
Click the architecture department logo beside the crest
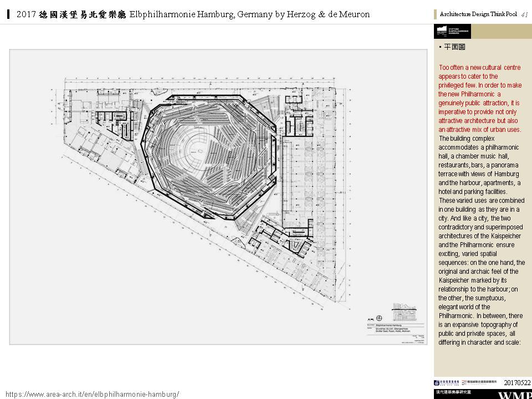click(x=480, y=382)
